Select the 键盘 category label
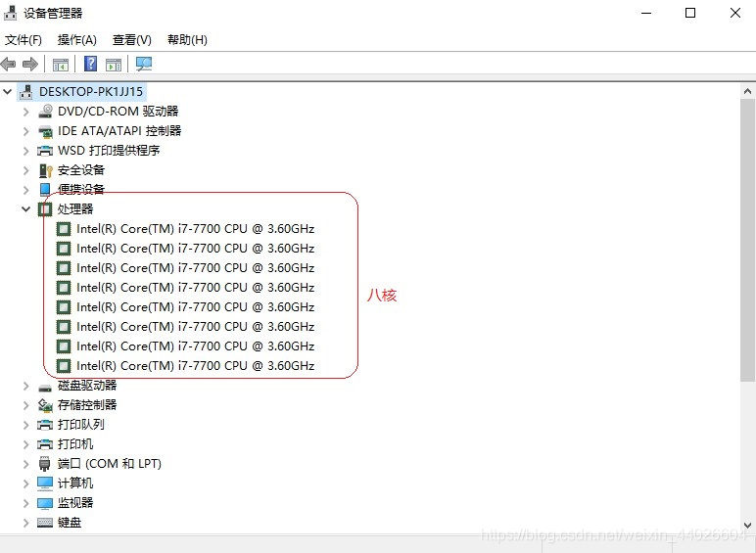The image size is (756, 553). point(70,523)
